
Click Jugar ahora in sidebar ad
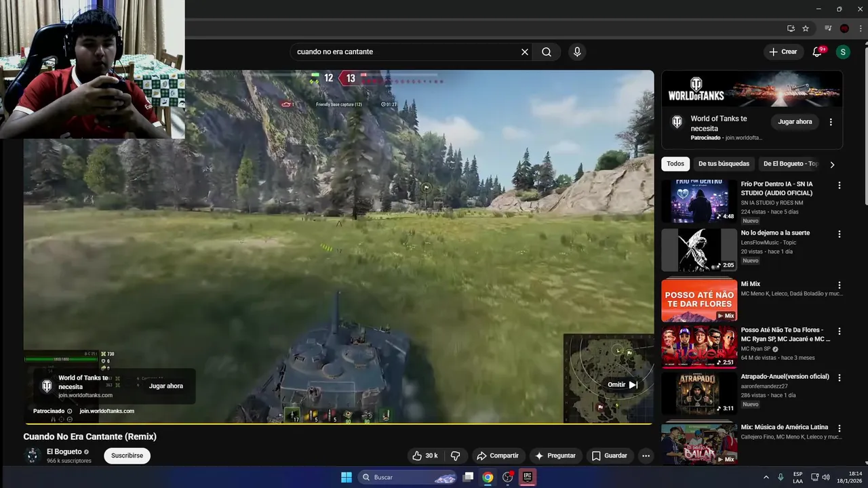795,122
